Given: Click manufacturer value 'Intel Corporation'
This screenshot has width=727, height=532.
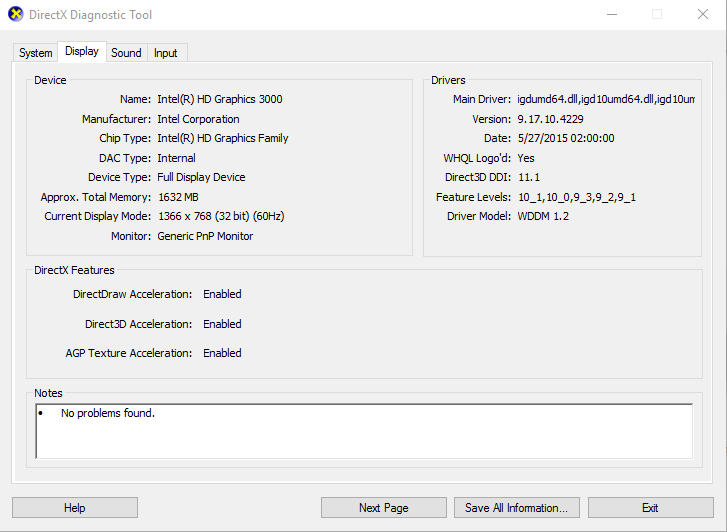Looking at the screenshot, I should [198, 119].
